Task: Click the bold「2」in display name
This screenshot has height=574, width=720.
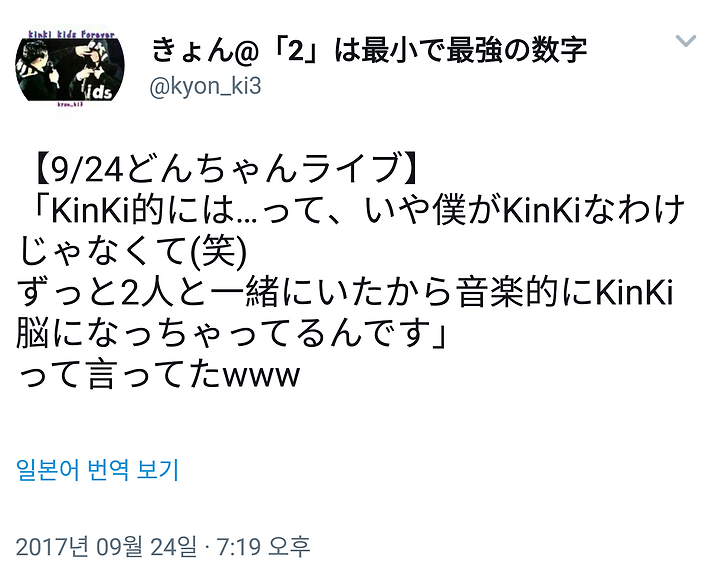Action: coord(297,51)
